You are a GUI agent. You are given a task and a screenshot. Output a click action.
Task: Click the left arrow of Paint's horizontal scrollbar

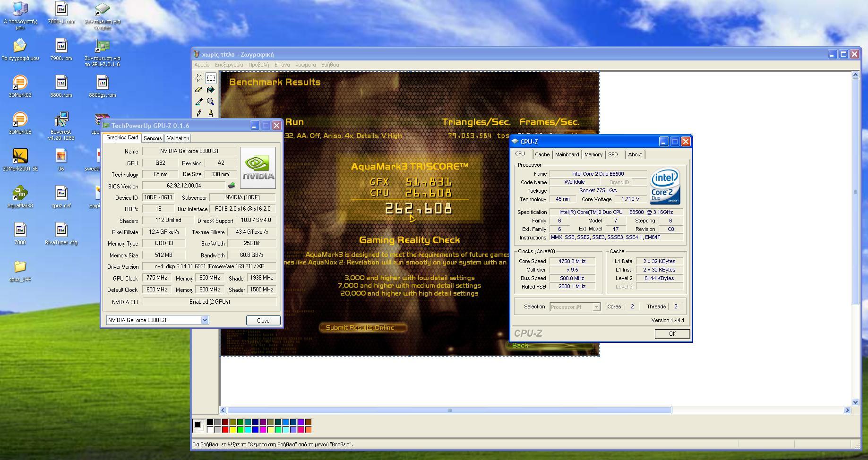click(x=223, y=410)
